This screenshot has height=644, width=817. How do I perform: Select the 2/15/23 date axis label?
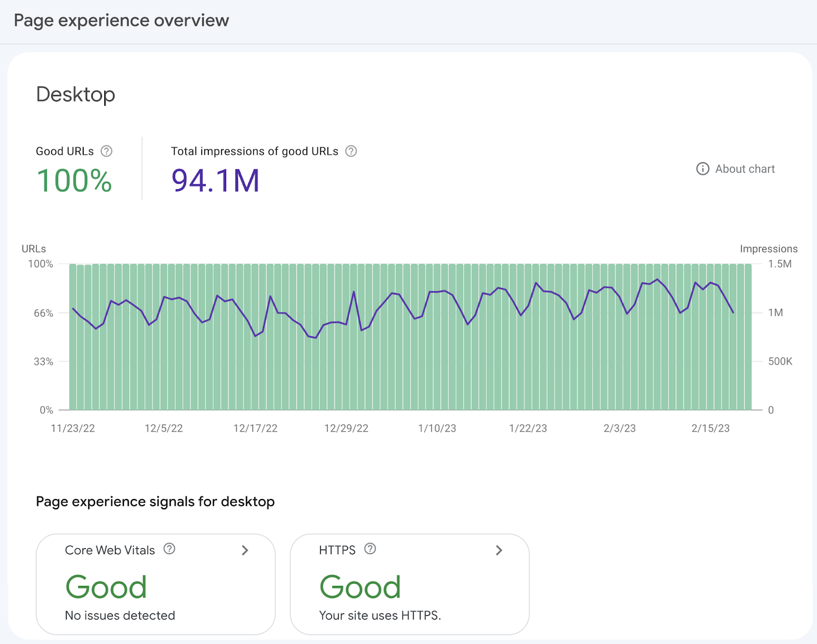click(710, 428)
